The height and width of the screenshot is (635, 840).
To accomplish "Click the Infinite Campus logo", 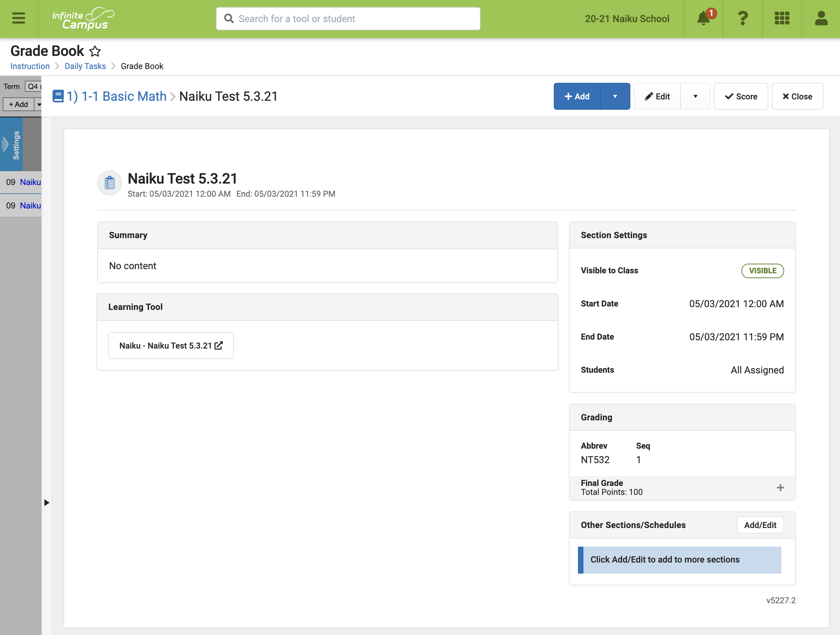I will point(83,19).
